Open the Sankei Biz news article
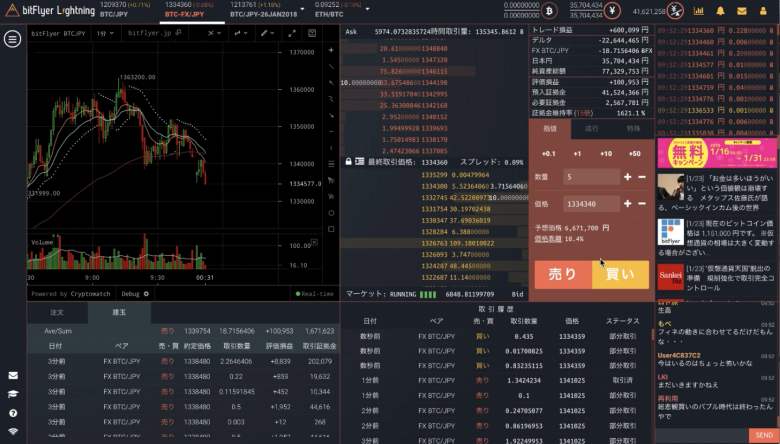 pos(717,278)
